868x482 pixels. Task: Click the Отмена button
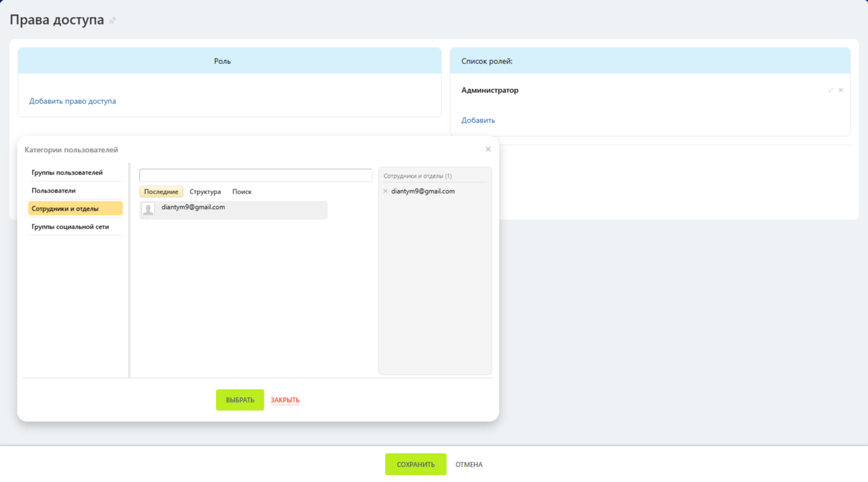click(x=469, y=464)
